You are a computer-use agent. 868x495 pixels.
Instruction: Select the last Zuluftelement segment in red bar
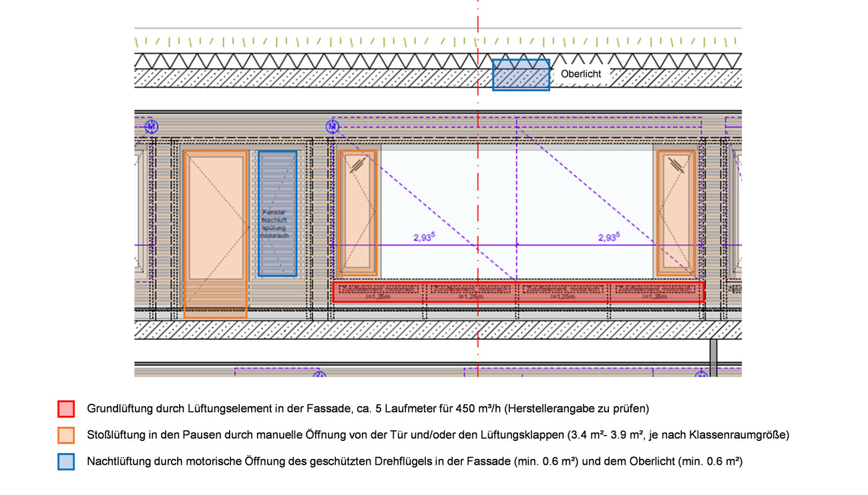pos(658,292)
